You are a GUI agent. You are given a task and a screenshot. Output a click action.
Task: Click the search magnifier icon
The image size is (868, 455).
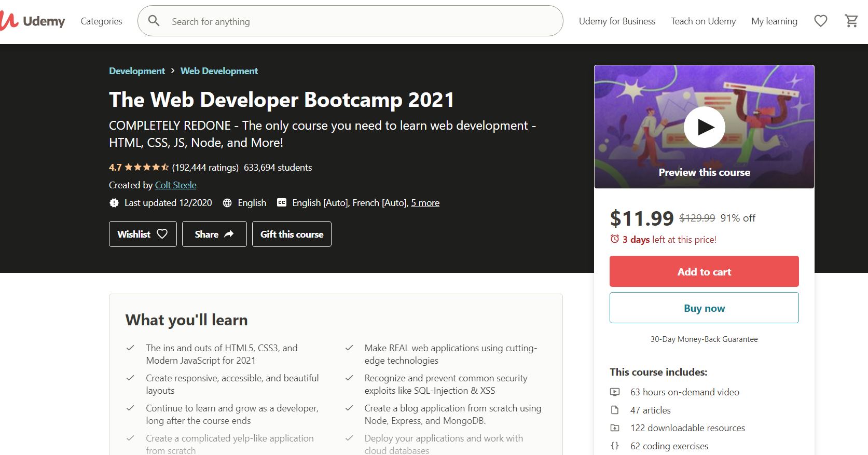click(x=154, y=21)
